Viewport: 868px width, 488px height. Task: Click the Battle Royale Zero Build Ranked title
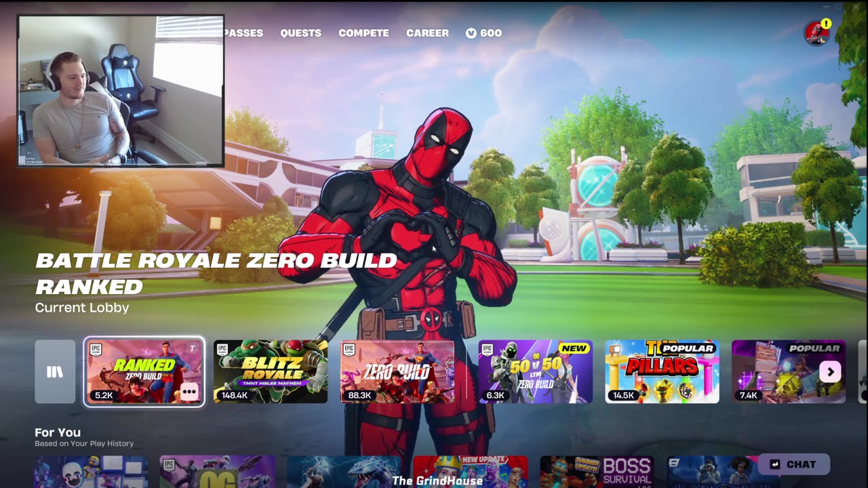click(216, 273)
